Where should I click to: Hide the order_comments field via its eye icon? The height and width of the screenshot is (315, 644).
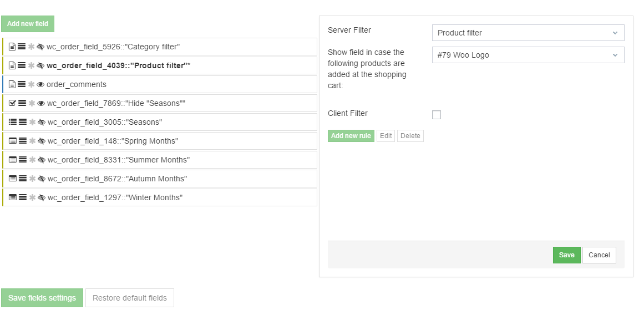40,85
